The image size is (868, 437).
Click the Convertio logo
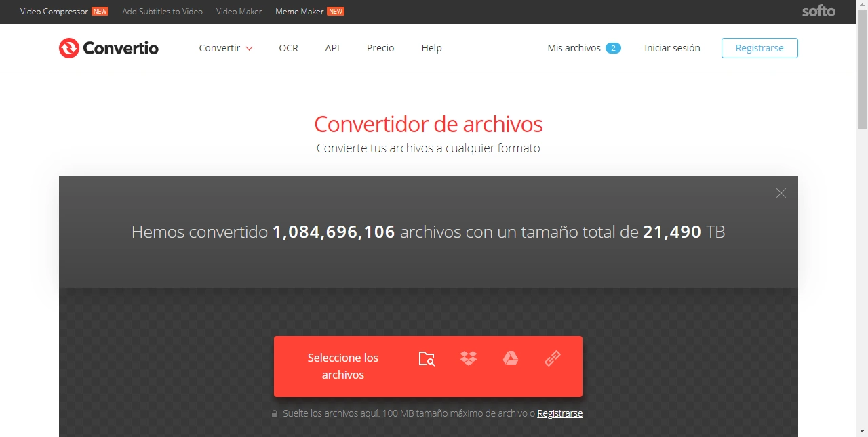coord(108,48)
